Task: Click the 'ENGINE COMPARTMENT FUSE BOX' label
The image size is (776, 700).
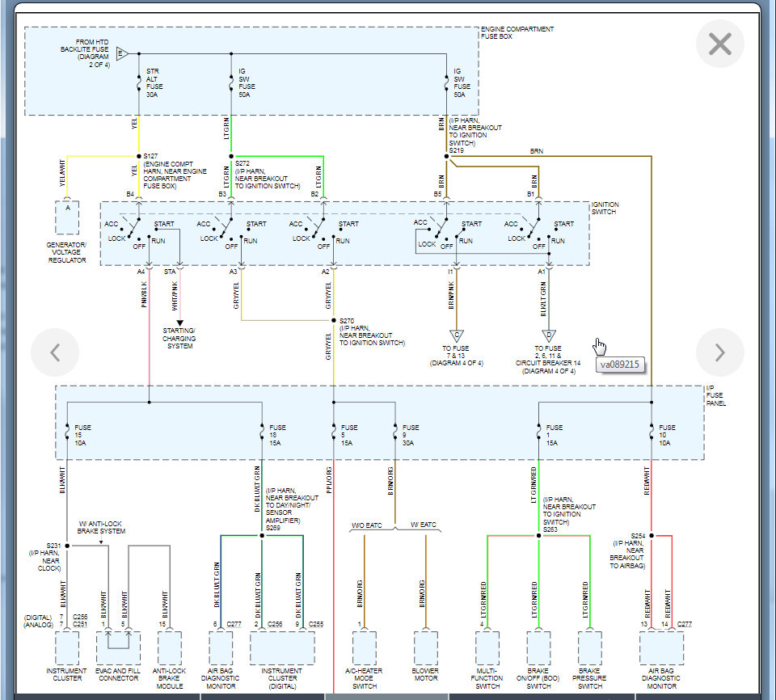Action: [517, 32]
